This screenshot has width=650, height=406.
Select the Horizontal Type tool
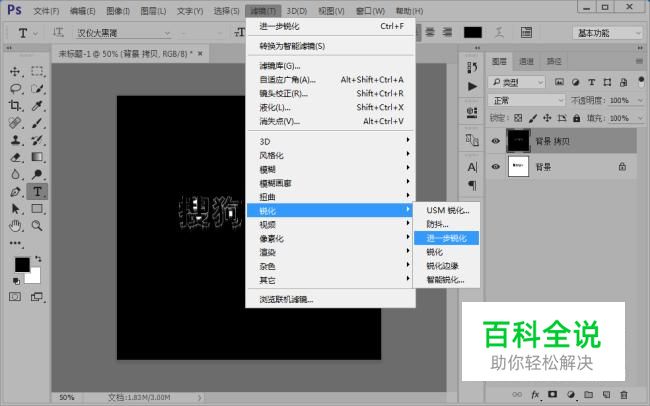[x=37, y=192]
